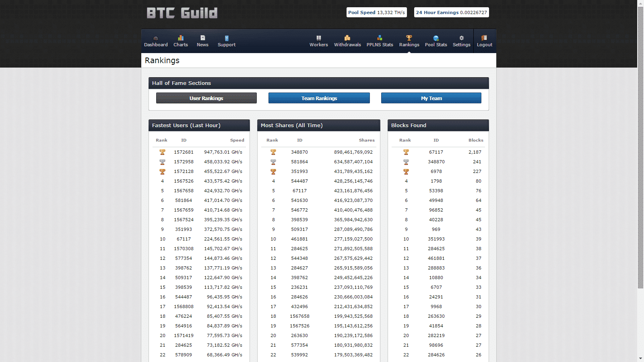The height and width of the screenshot is (362, 644).
Task: Go to the Logout menu label
Action: 484,45
